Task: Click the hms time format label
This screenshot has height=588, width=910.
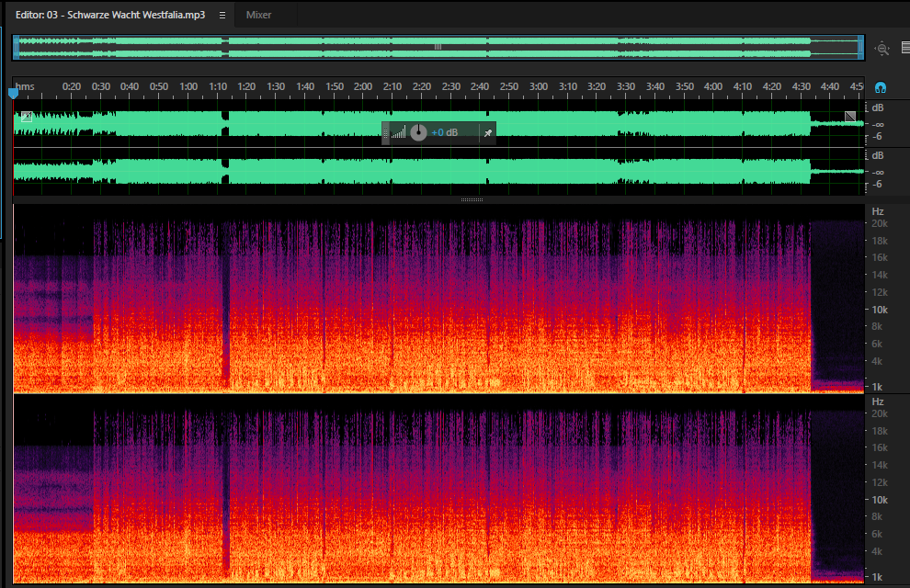Action: tap(25, 87)
